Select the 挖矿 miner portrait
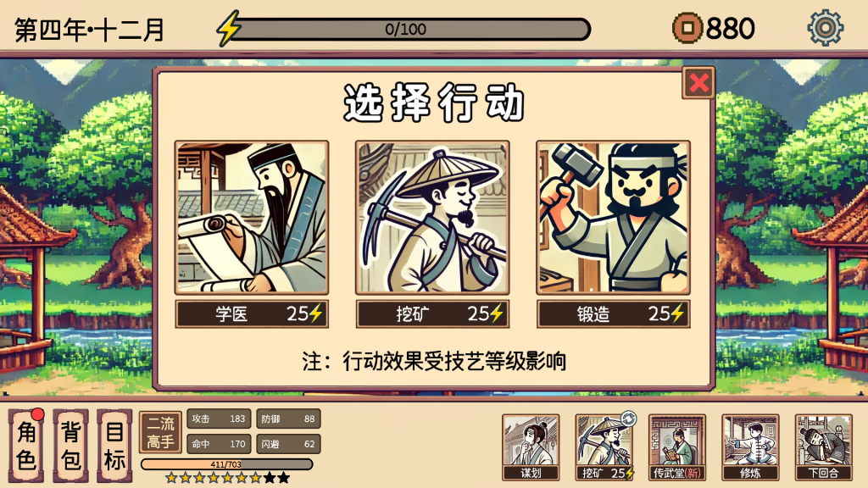 [x=432, y=218]
